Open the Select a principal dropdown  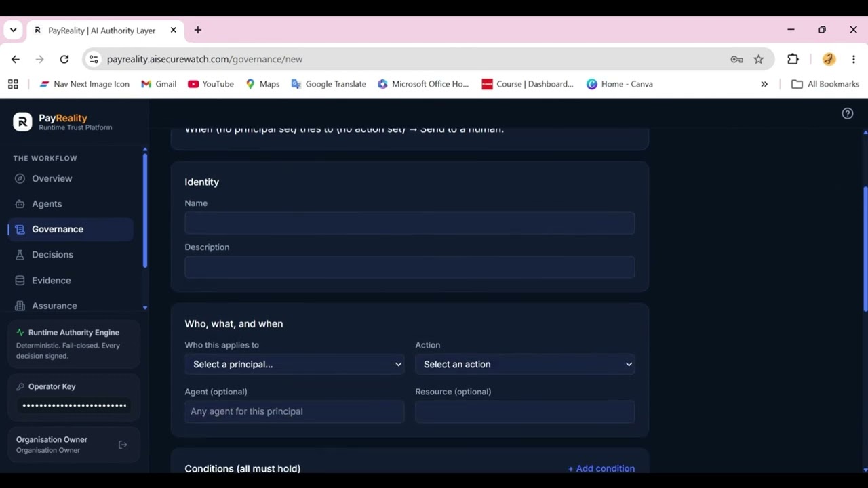(294, 365)
